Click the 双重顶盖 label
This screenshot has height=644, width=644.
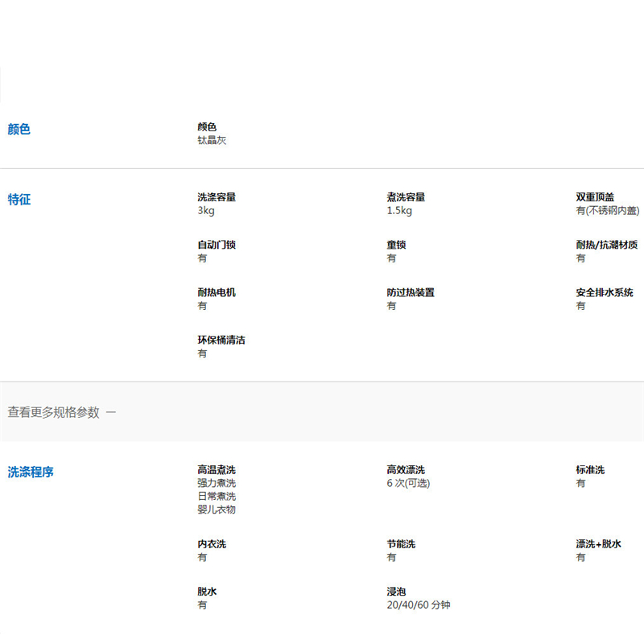point(595,197)
